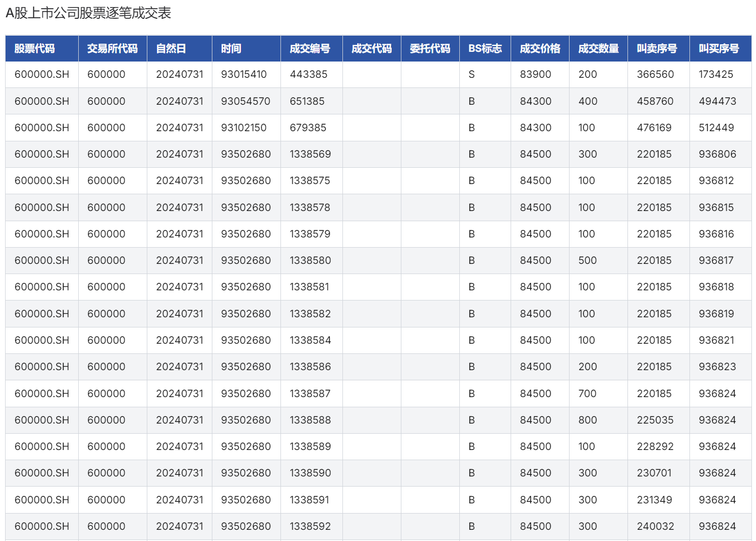Select trade number 1338575

(310, 181)
